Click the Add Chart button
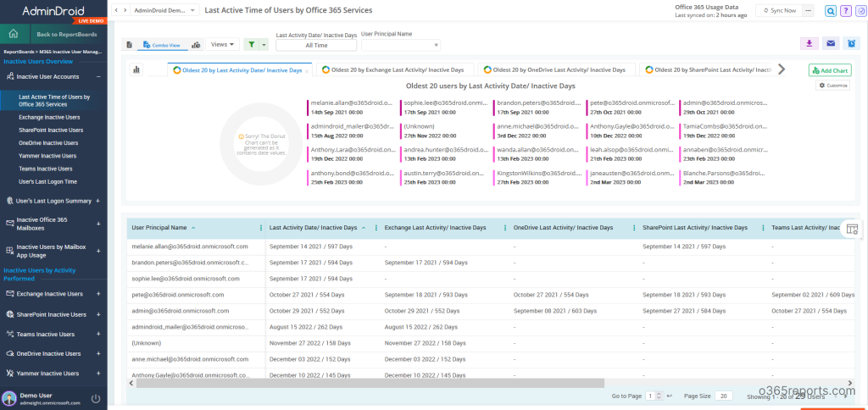 tap(830, 70)
